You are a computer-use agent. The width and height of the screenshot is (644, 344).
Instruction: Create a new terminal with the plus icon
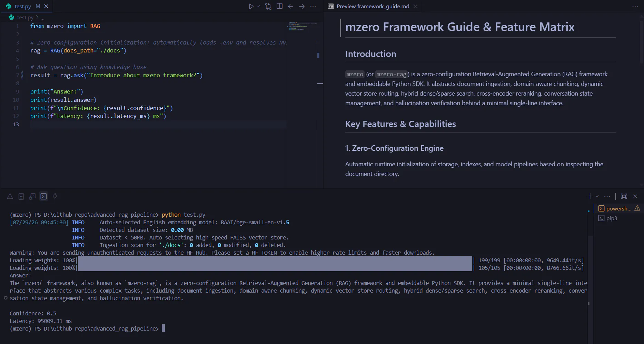click(590, 196)
